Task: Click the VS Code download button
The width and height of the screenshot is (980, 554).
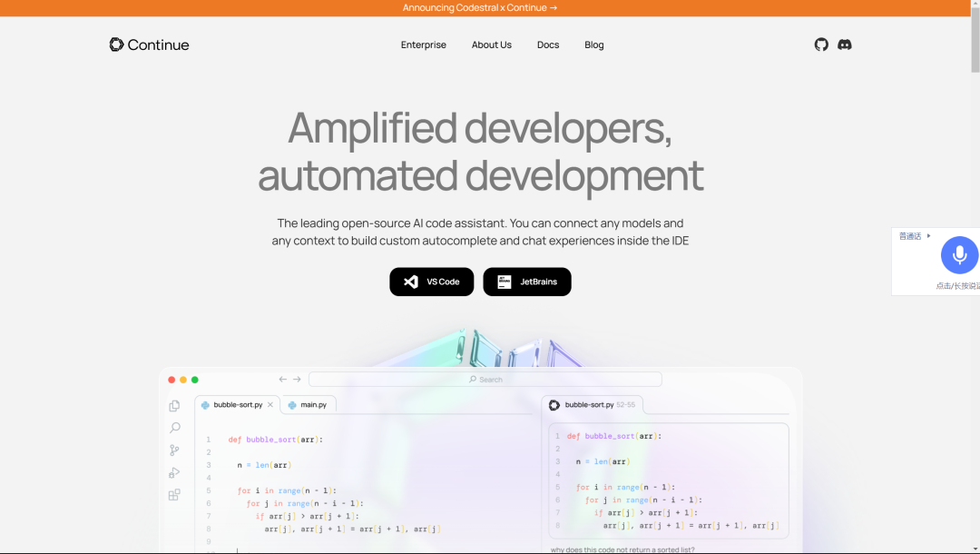Action: (431, 282)
